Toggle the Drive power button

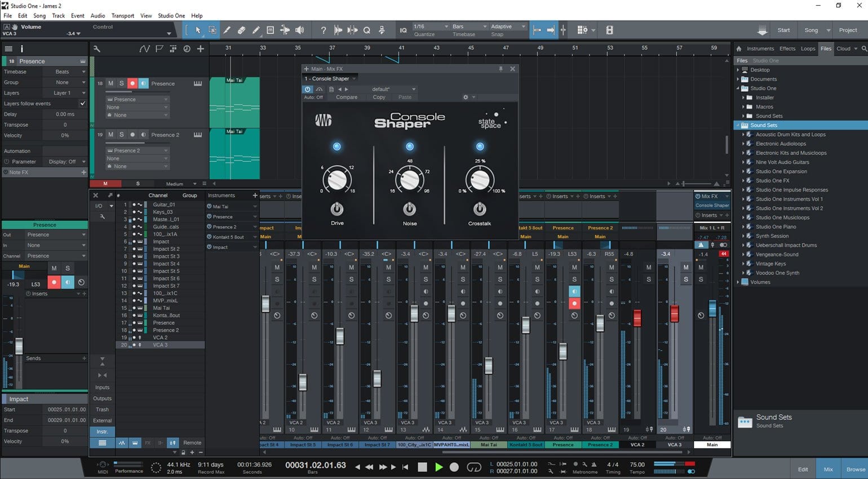[336, 209]
